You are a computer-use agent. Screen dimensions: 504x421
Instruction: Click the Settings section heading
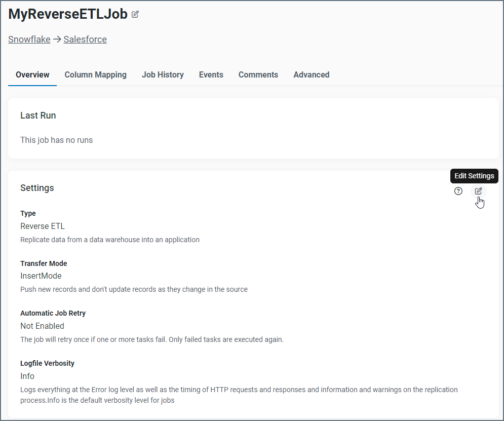pyautogui.click(x=37, y=188)
